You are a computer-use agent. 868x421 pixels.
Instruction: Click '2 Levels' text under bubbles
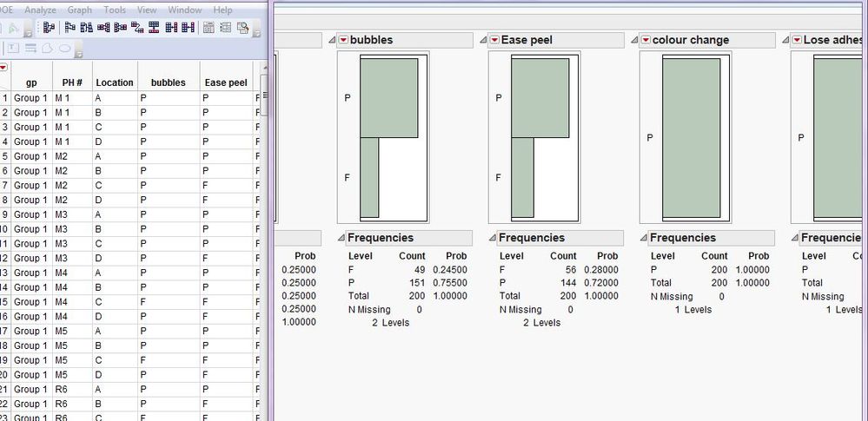tap(391, 323)
